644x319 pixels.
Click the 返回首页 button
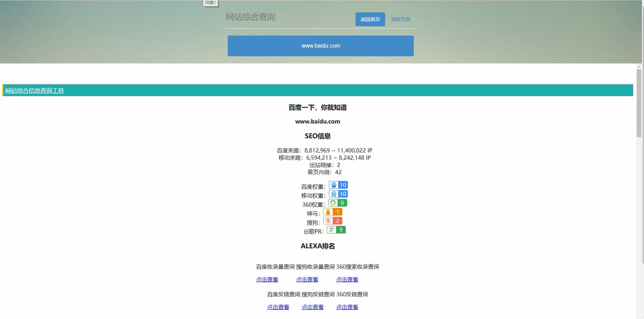click(370, 19)
